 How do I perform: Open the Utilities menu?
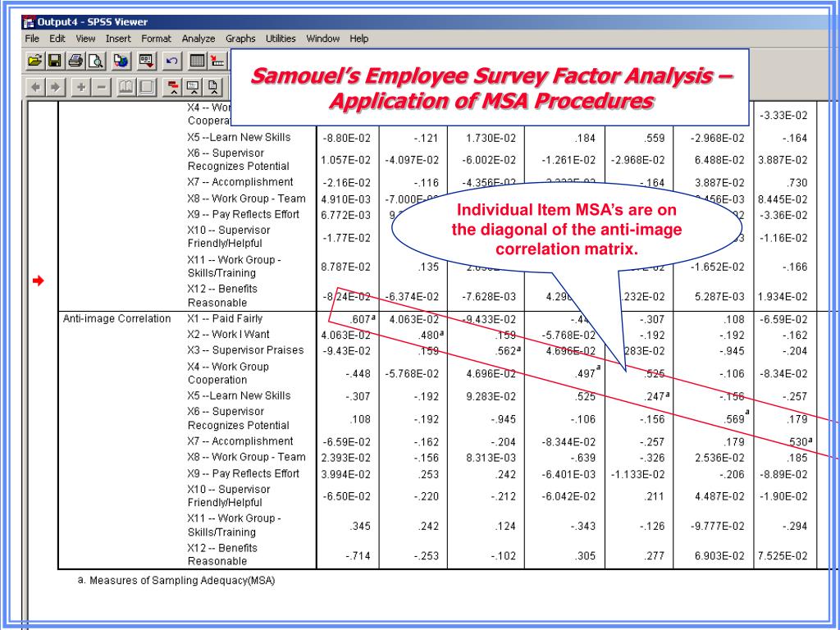pos(281,39)
